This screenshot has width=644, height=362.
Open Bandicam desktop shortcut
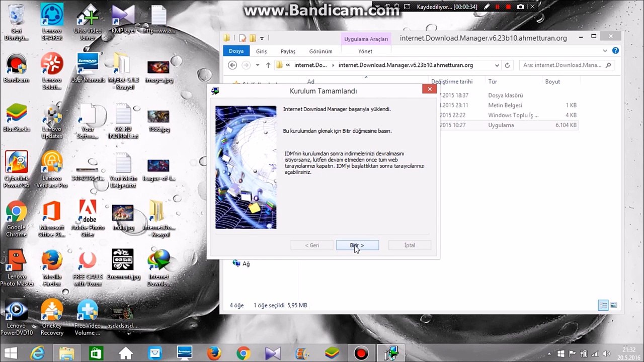[16, 68]
